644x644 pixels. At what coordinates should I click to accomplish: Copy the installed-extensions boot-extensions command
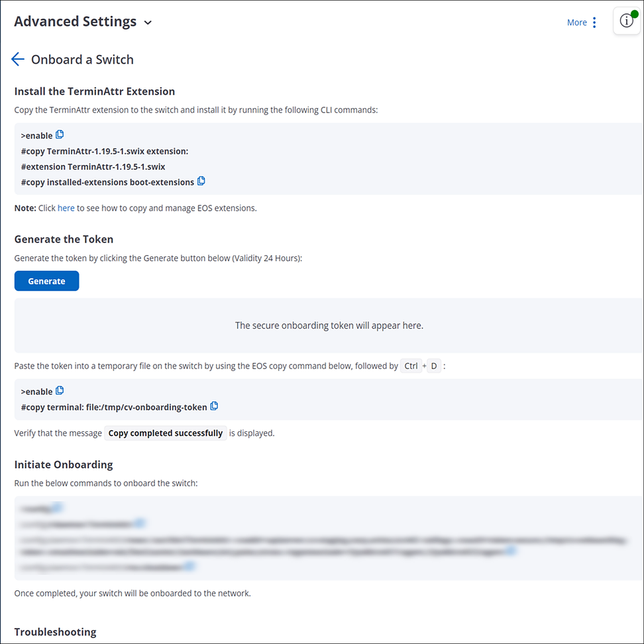201,181
